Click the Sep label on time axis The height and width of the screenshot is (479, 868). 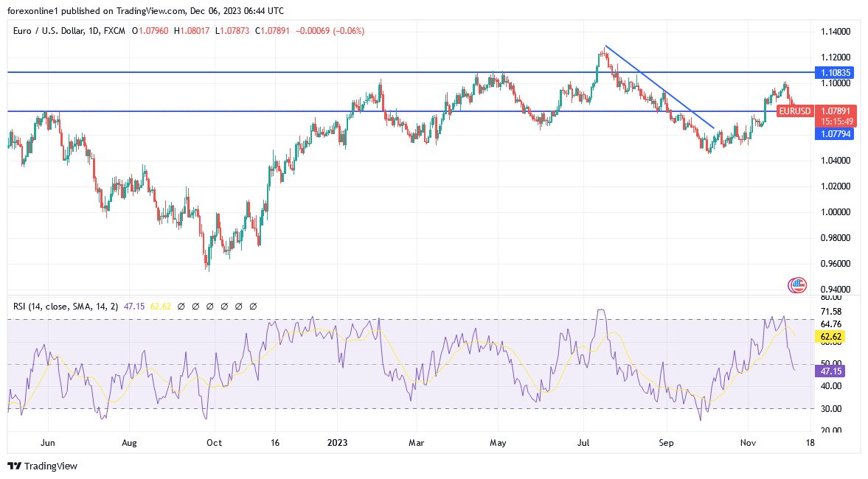click(x=667, y=442)
